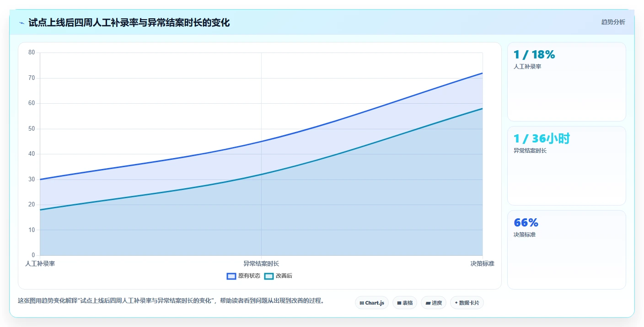Click the 改善后 line endpoint at 决策标准
This screenshot has height=327, width=644.
point(482,108)
